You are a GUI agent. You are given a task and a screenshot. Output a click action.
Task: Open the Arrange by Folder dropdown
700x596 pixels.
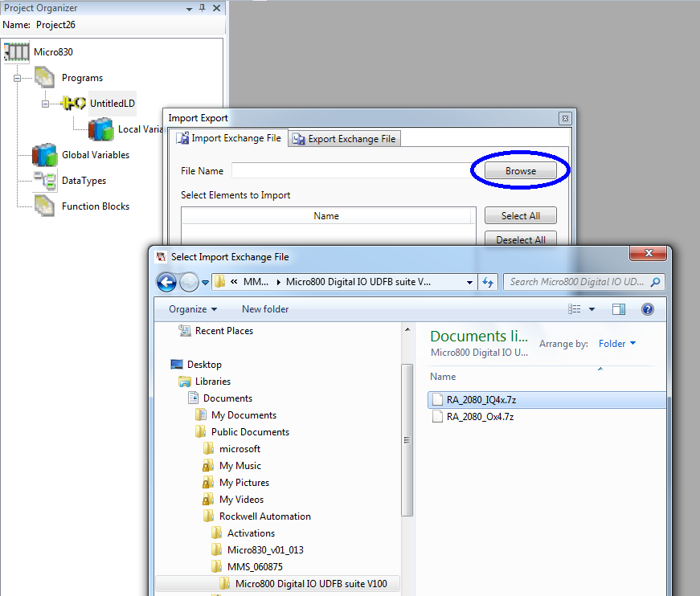(616, 344)
